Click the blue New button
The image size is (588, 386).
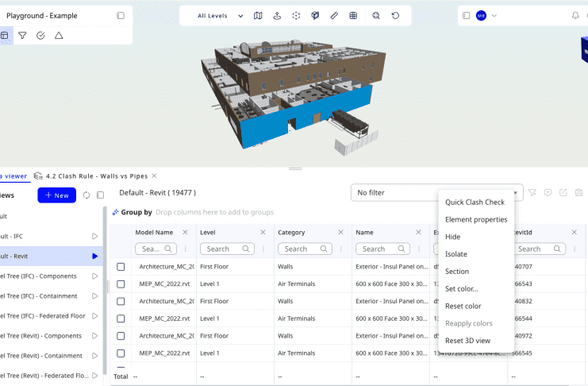coord(56,195)
